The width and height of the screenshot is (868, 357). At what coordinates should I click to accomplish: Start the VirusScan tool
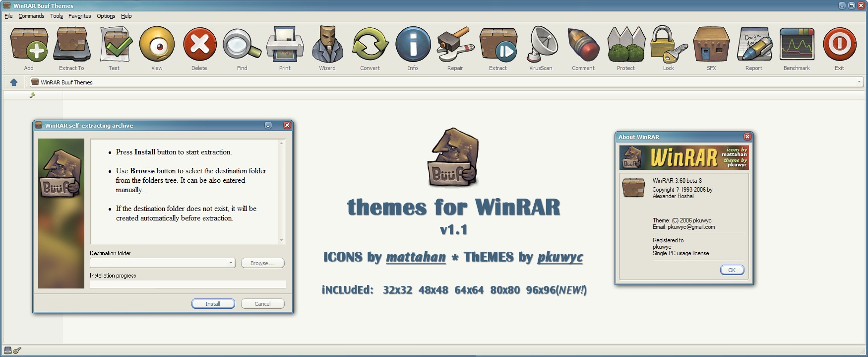pyautogui.click(x=541, y=45)
